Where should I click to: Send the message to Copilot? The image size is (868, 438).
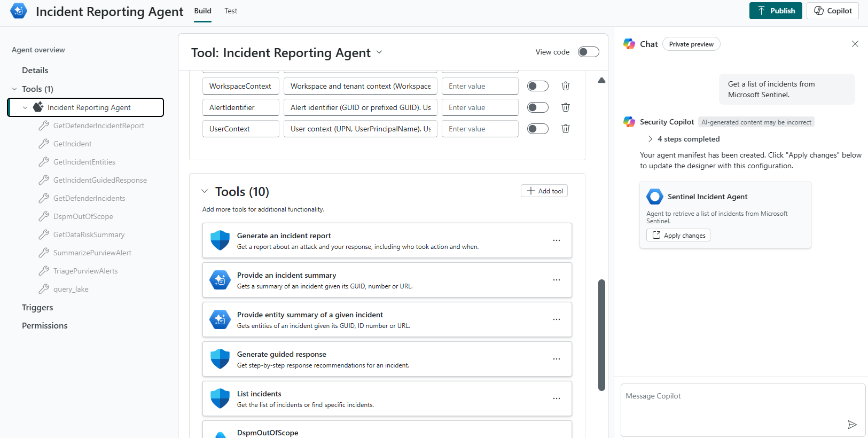(x=852, y=425)
